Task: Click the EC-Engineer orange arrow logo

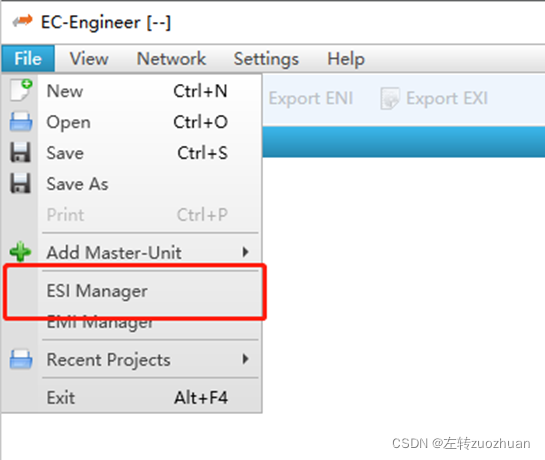Action: 23,21
